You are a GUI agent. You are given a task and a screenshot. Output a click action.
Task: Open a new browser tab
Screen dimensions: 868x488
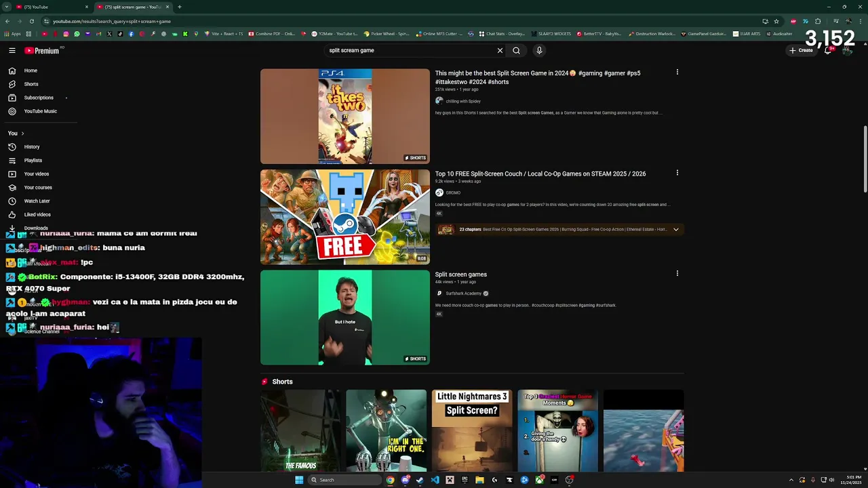(x=179, y=7)
